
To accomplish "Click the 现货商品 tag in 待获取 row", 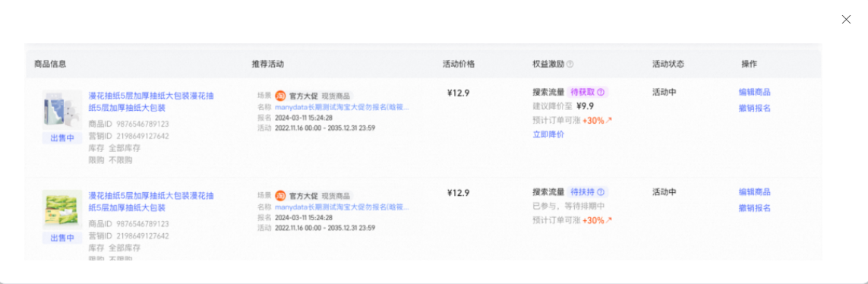I will 336,96.
